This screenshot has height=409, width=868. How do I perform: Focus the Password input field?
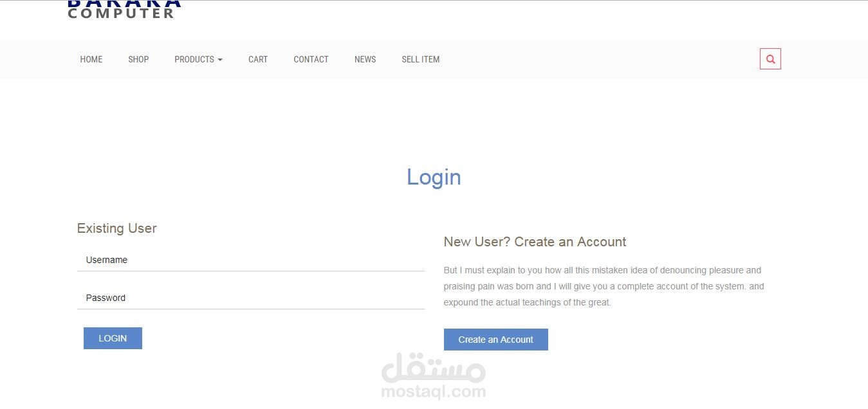click(251, 298)
